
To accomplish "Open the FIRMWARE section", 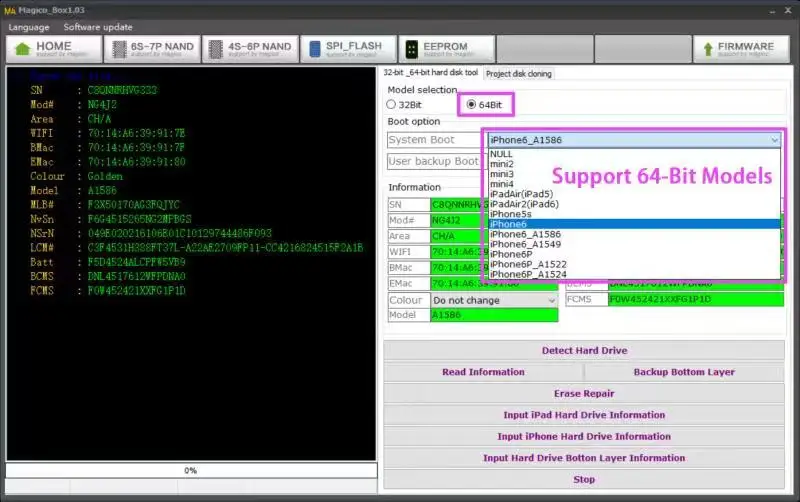I will tap(741, 49).
